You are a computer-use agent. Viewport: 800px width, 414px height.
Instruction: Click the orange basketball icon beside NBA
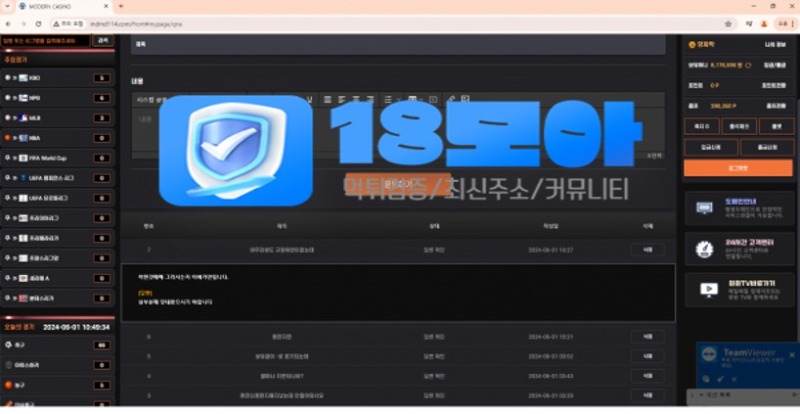pos(7,138)
